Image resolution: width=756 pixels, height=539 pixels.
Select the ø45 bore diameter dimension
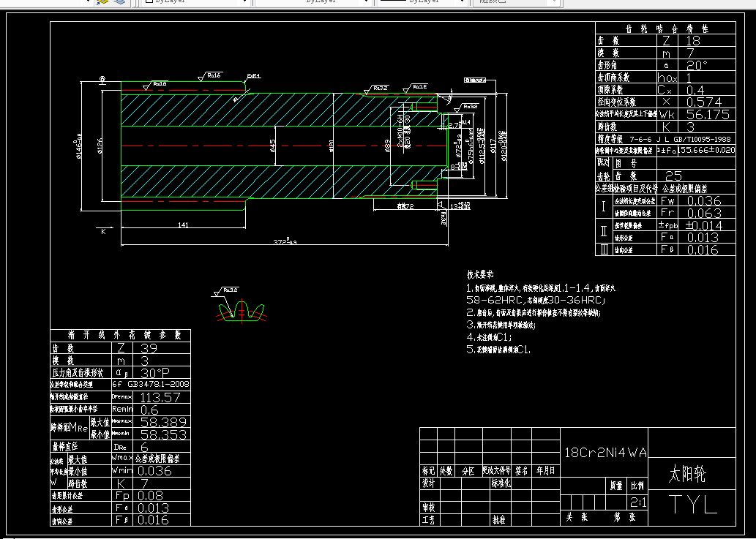click(272, 146)
